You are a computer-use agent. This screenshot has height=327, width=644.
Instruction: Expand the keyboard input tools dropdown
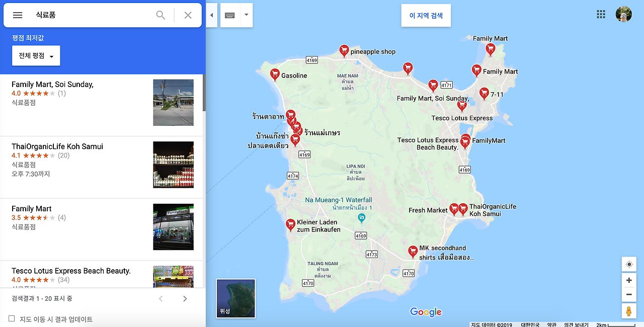point(246,15)
